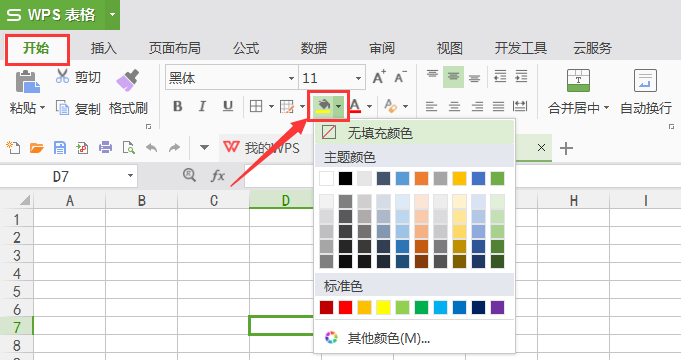
Task: Click the undo arrow icon
Action: (151, 148)
